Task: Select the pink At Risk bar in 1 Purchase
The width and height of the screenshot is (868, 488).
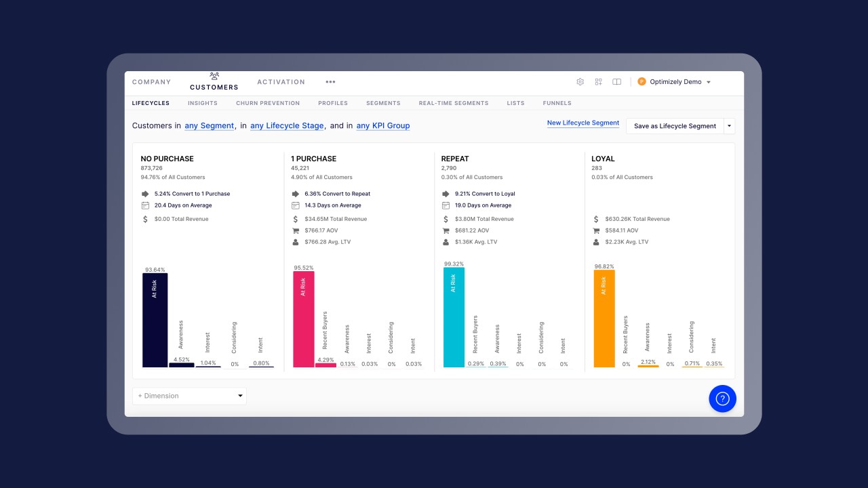Action: tap(303, 319)
